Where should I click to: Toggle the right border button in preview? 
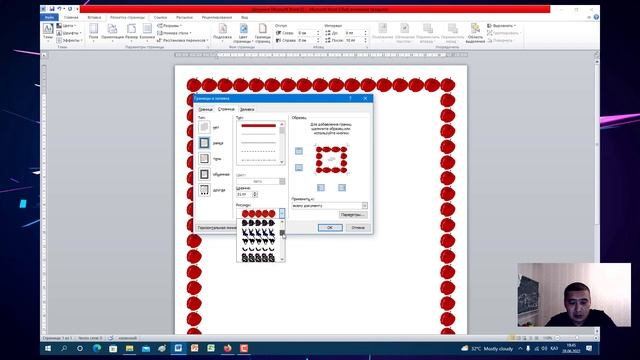(342, 187)
